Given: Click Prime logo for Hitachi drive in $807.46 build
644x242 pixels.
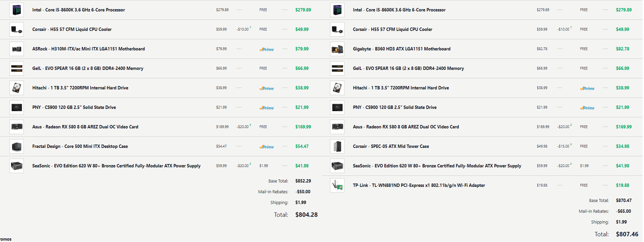Looking at the screenshot, I should click(587, 88).
